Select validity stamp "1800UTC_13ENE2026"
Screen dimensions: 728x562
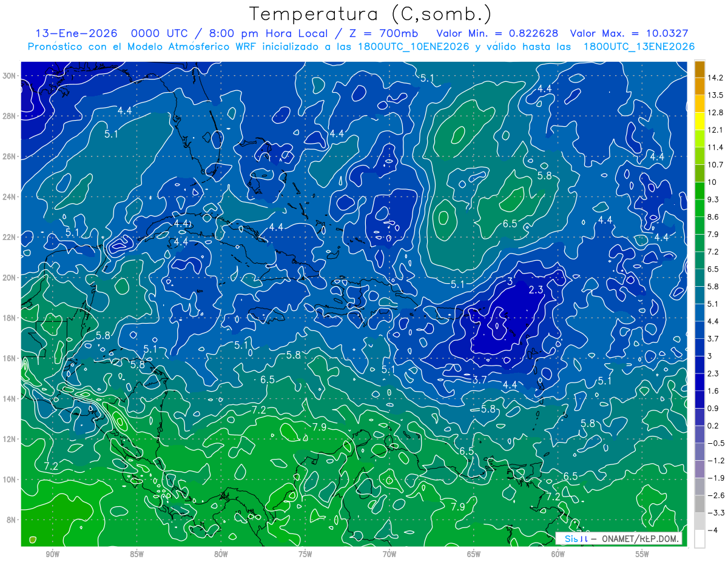[x=639, y=46]
